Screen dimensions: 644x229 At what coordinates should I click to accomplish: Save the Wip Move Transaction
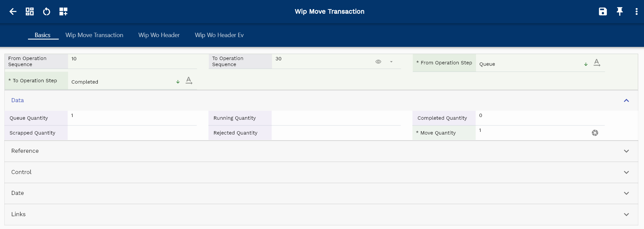603,11
